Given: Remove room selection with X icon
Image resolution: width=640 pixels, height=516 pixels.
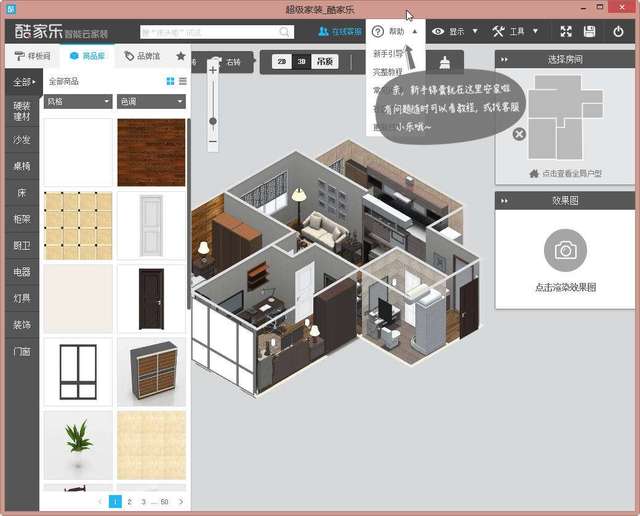Looking at the screenshot, I should pyautogui.click(x=519, y=134).
